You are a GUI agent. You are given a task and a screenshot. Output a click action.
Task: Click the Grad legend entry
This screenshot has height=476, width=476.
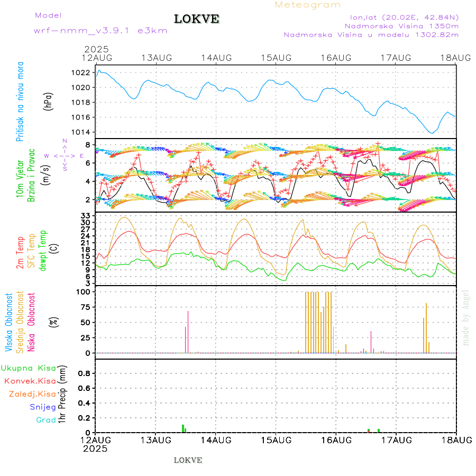(x=46, y=420)
